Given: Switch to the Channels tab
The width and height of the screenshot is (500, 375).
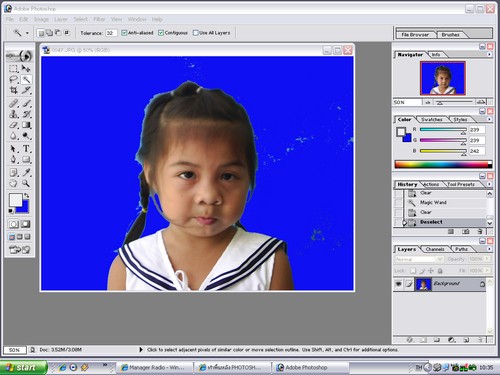Looking at the screenshot, I should [435, 249].
